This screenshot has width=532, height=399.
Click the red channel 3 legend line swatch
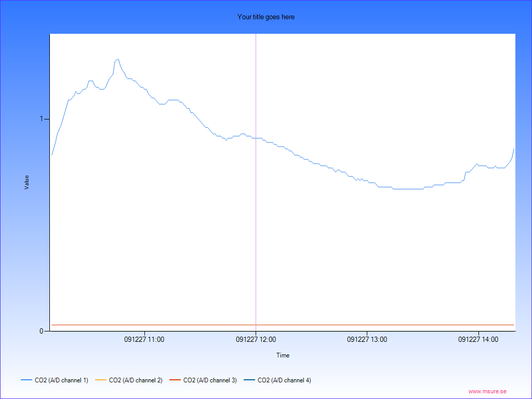click(175, 380)
